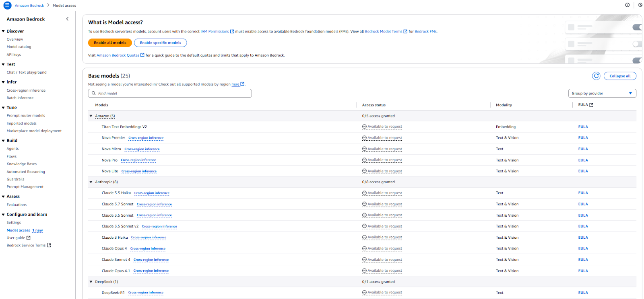Collapse the Anthropic provider group
The height and width of the screenshot is (299, 644).
[91, 182]
